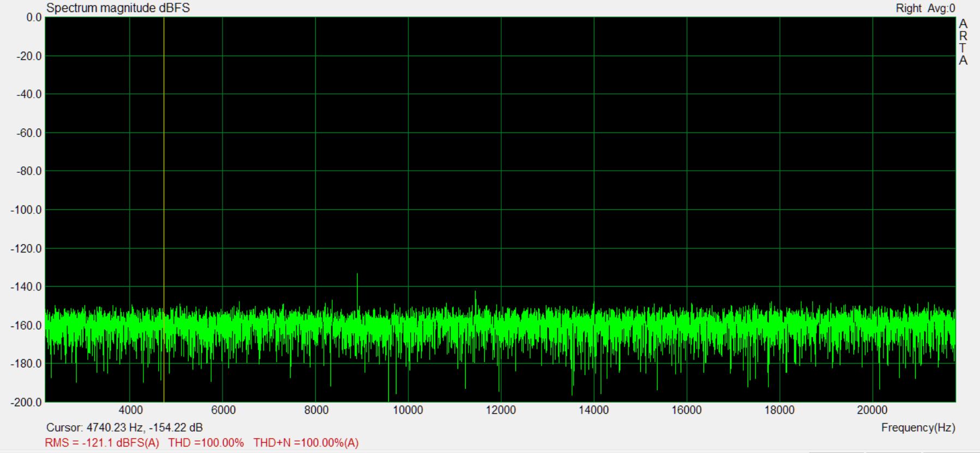
Task: Click the cursor readout '4740.23 Hz, -154.22 dB'
Action: point(145,428)
